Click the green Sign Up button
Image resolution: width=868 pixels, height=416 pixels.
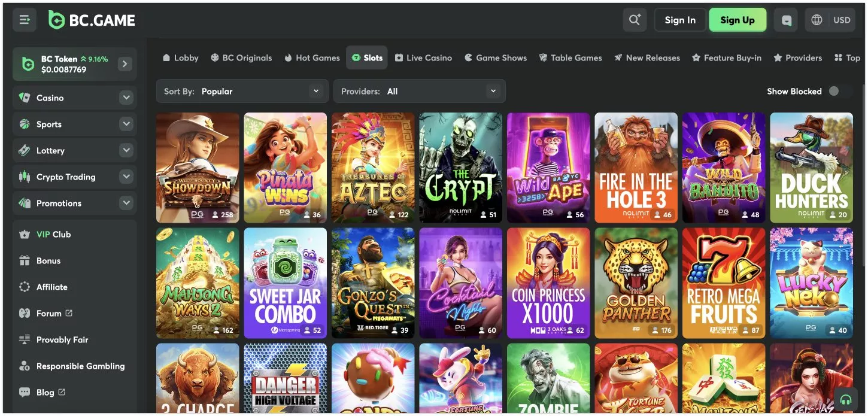[x=738, y=20]
